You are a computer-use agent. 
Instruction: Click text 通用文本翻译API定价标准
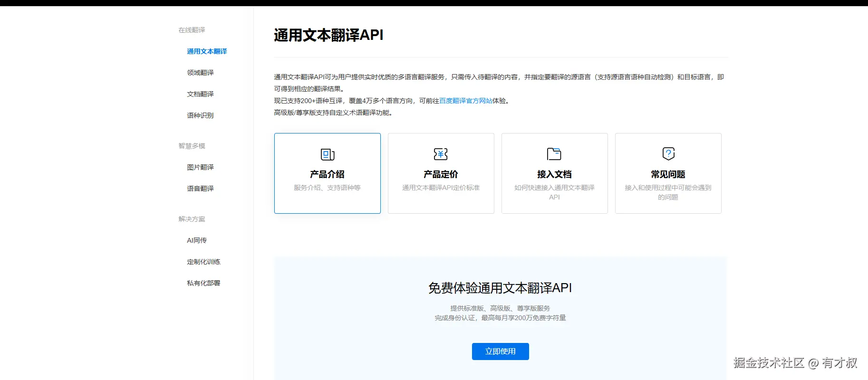coord(441,188)
